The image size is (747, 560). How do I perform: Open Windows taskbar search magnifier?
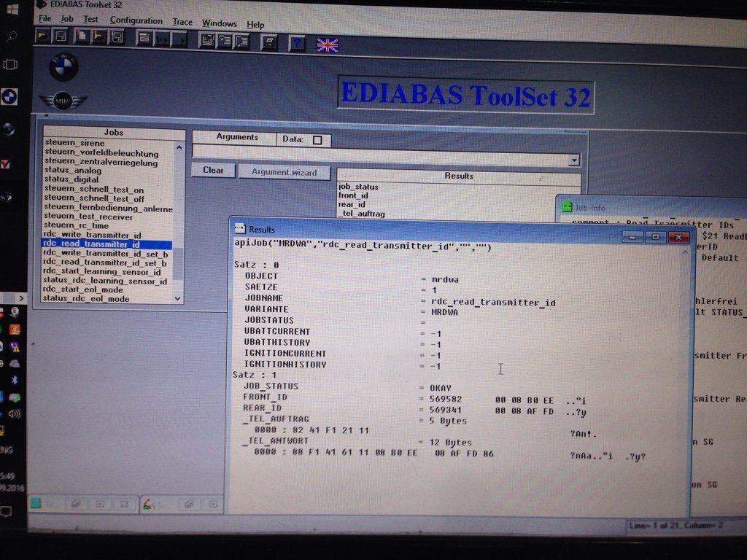[x=12, y=36]
